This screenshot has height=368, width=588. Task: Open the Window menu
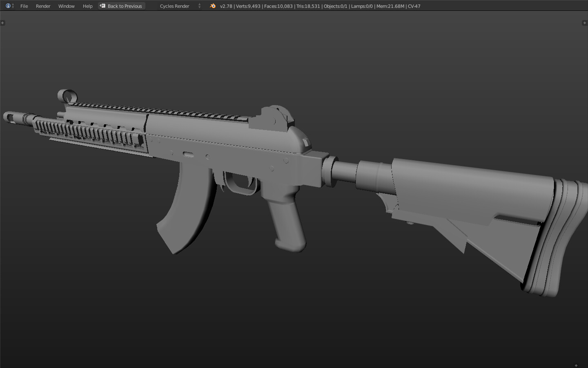66,6
